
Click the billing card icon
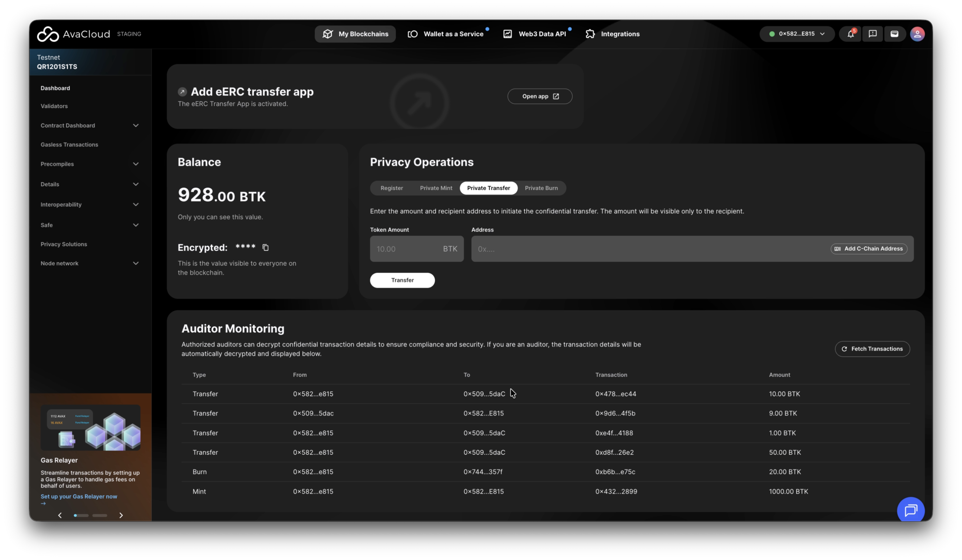[x=894, y=34]
